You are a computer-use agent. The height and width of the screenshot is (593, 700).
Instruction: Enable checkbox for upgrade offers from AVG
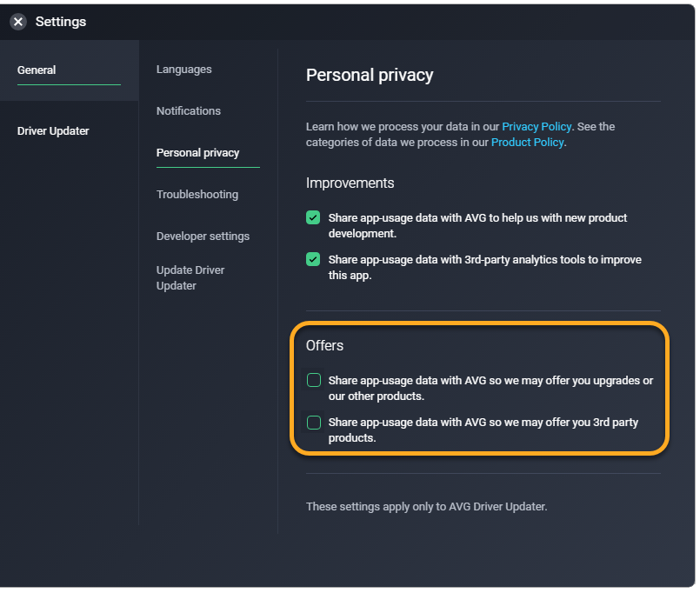[x=314, y=380]
